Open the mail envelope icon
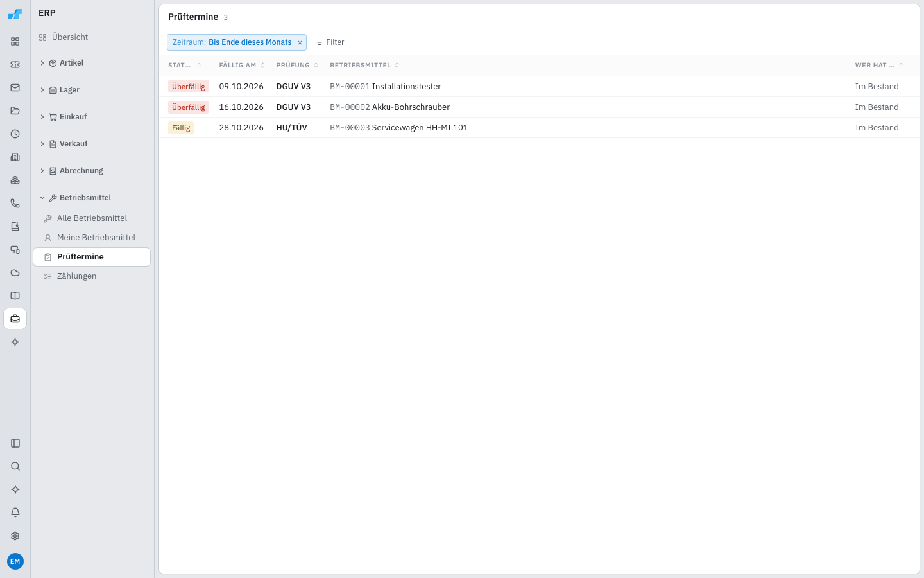This screenshot has height=578, width=924. pyautogui.click(x=15, y=88)
